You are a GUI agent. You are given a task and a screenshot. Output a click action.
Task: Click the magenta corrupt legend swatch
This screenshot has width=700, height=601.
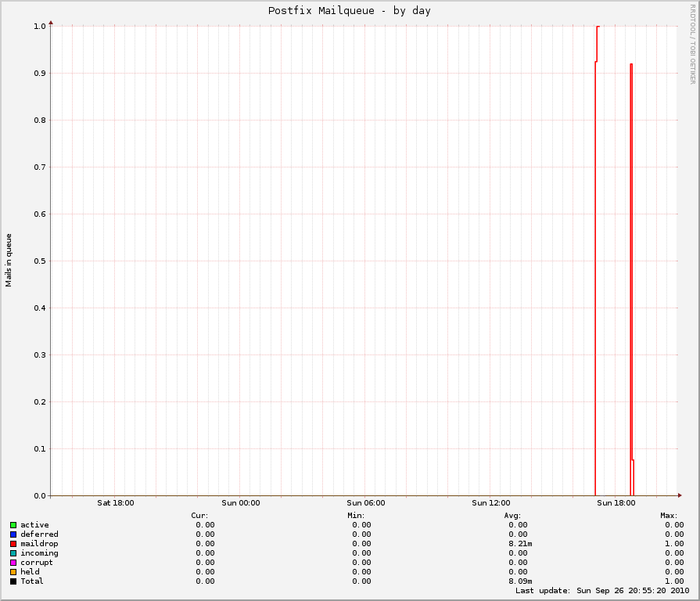click(13, 563)
